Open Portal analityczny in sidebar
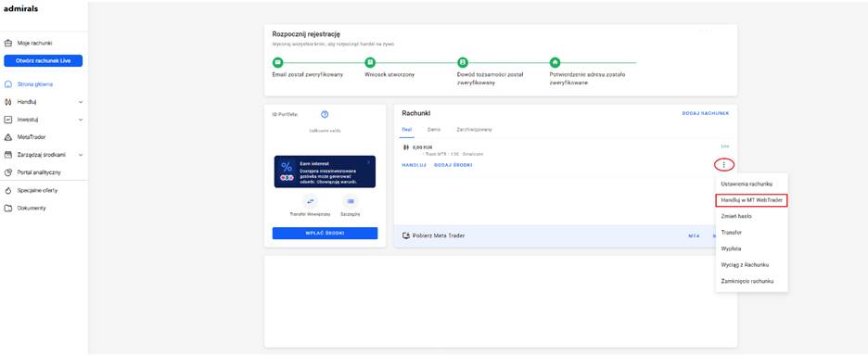Viewport: 868px width, 356px height. 39,172
